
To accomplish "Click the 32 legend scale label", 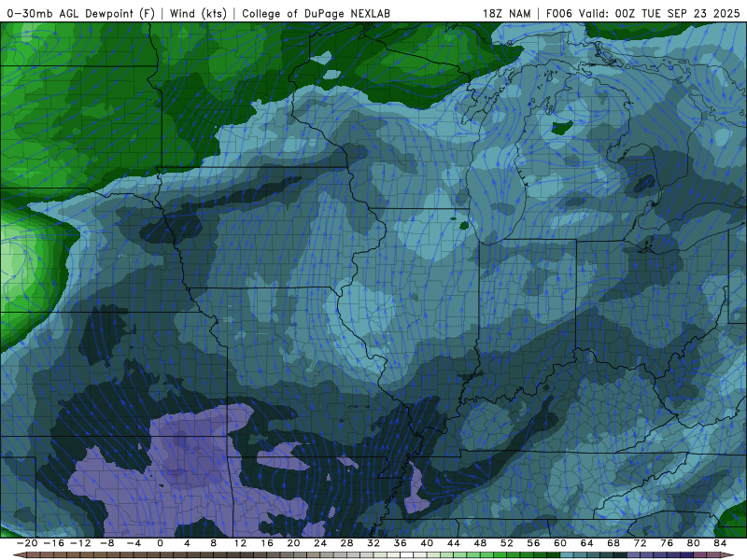I will 373,543.
